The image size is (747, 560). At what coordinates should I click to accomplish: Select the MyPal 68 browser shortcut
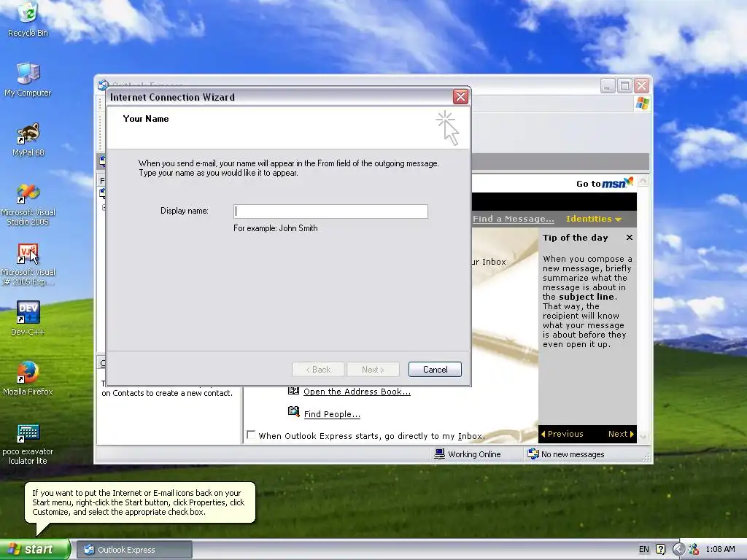click(x=28, y=139)
